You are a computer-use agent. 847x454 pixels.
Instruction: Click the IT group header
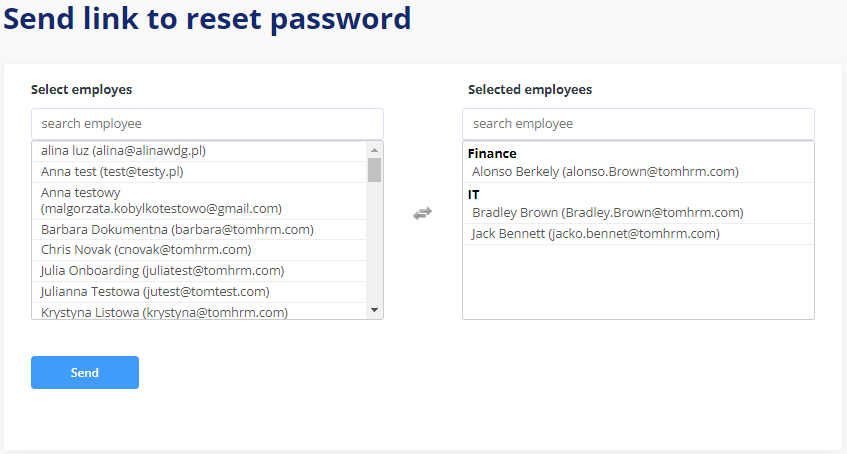pos(474,195)
